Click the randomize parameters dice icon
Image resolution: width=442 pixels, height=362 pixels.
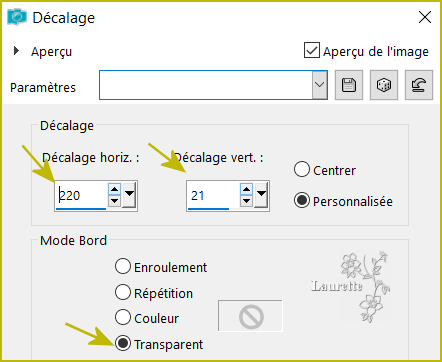point(384,85)
